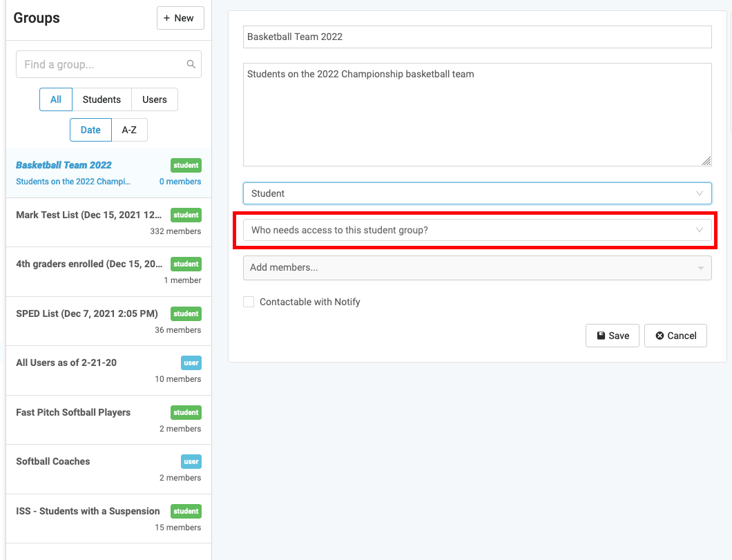732x560 pixels.
Task: Click the 36 members text
Action: tap(178, 330)
